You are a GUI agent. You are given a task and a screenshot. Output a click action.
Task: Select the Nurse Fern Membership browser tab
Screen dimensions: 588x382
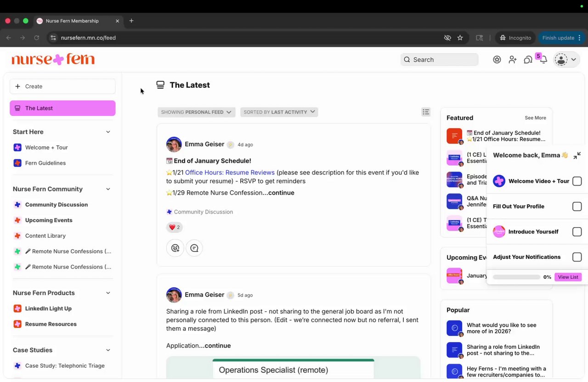coord(78,21)
